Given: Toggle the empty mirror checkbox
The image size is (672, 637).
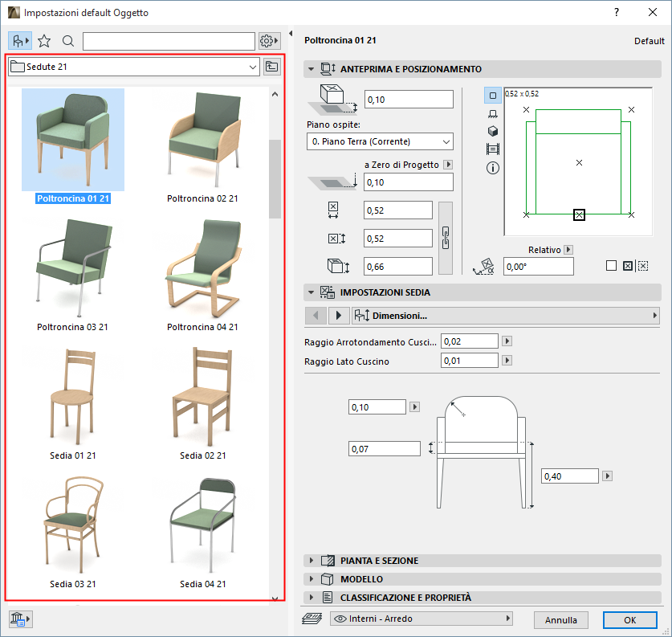Looking at the screenshot, I should click(611, 266).
